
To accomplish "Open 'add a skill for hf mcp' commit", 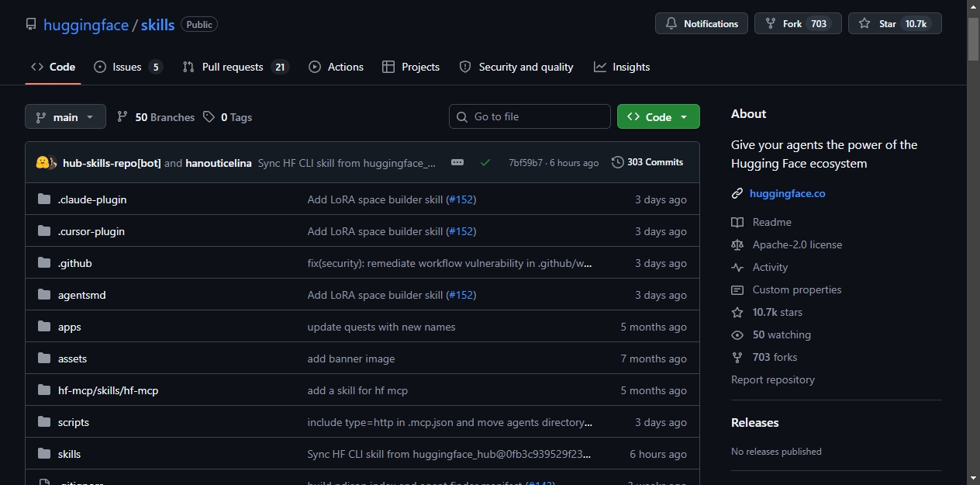I will point(357,390).
